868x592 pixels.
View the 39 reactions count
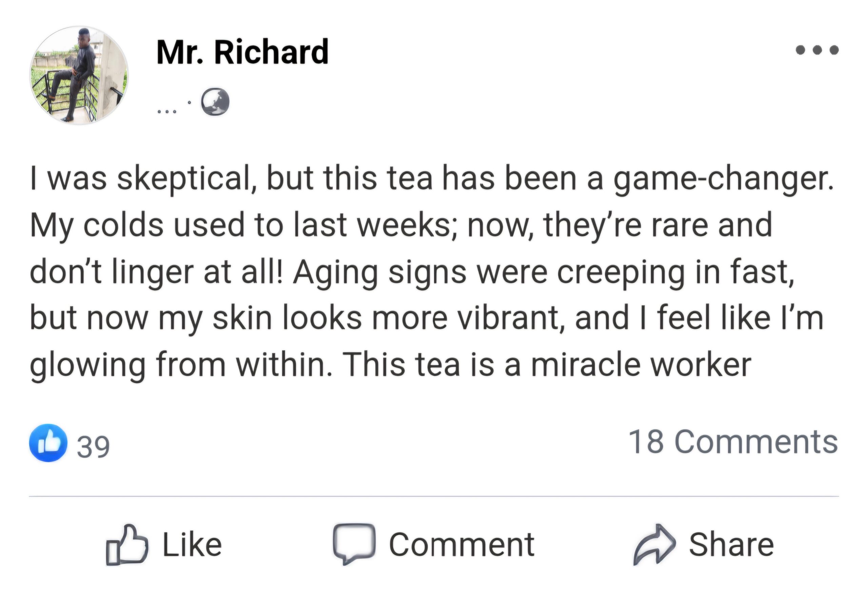tap(93, 446)
